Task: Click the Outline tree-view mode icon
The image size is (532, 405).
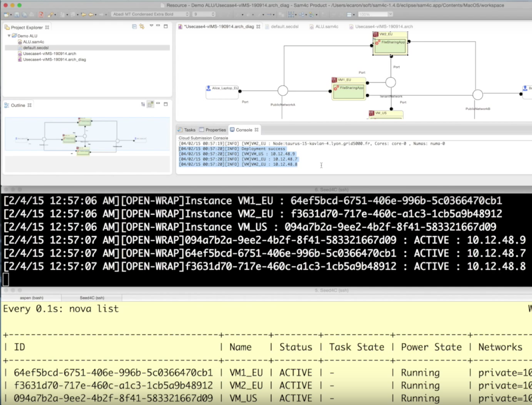Action: 143,104
